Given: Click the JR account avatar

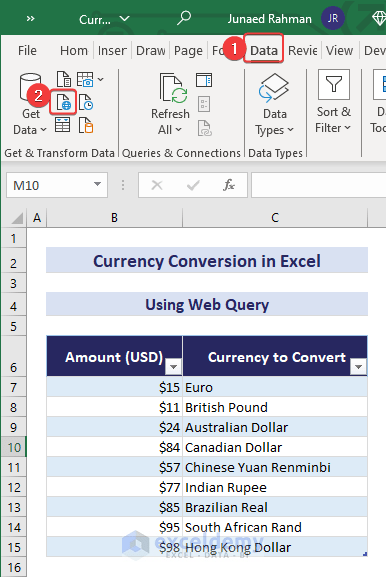Looking at the screenshot, I should point(333,18).
